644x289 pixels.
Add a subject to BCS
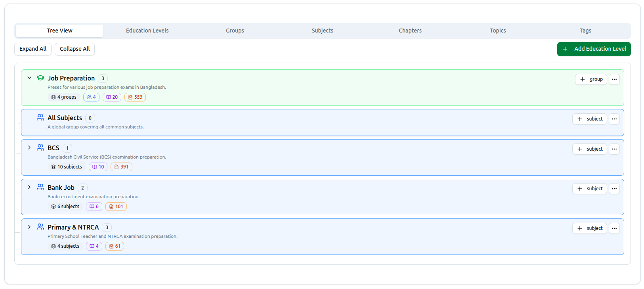[590, 149]
